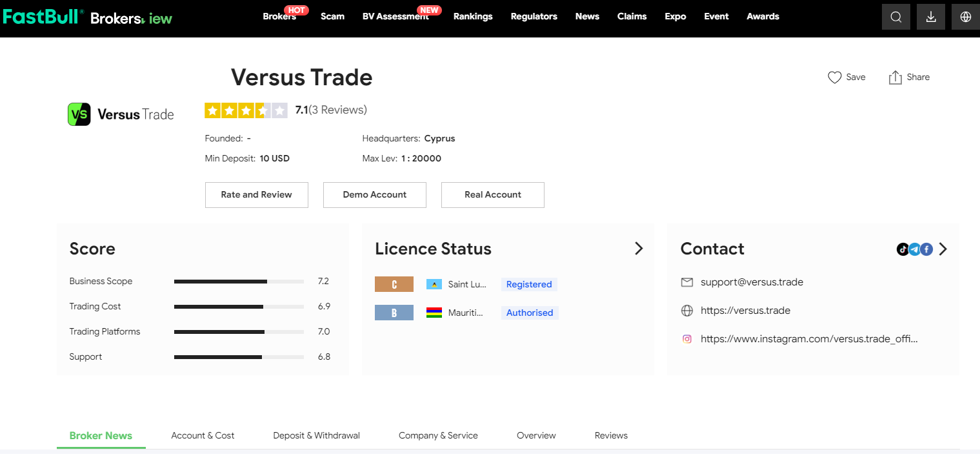Open the Real Account button
Image resolution: width=980 pixels, height=454 pixels.
pos(492,194)
